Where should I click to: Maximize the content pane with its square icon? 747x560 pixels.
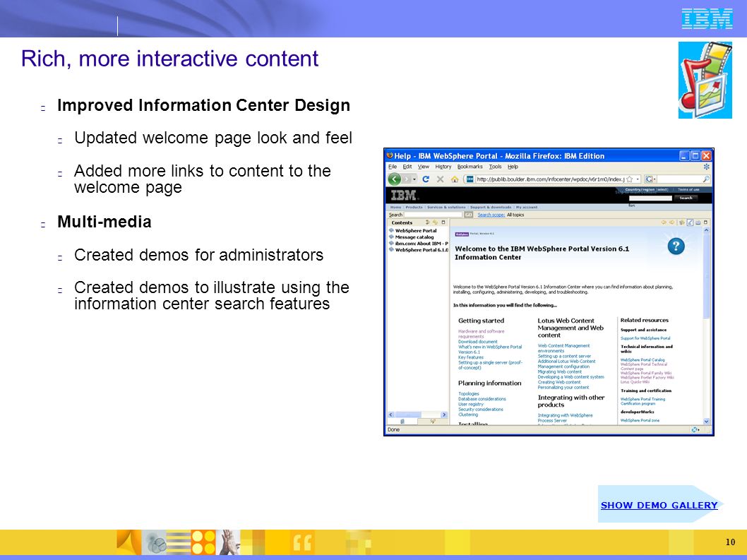pos(705,222)
